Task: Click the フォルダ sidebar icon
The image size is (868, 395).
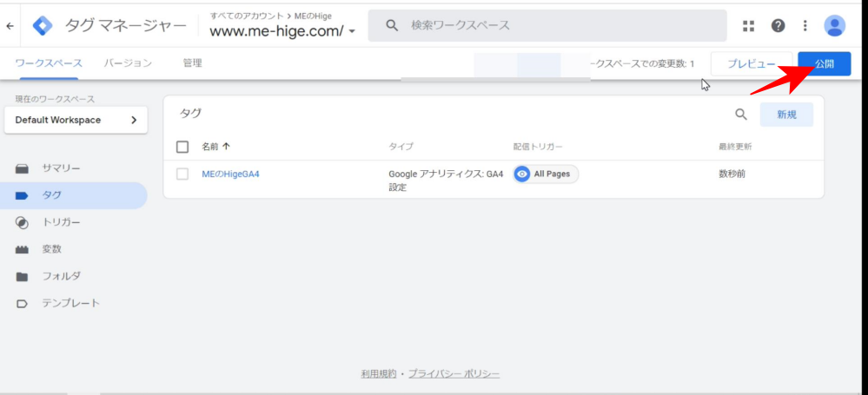Action: click(x=22, y=277)
